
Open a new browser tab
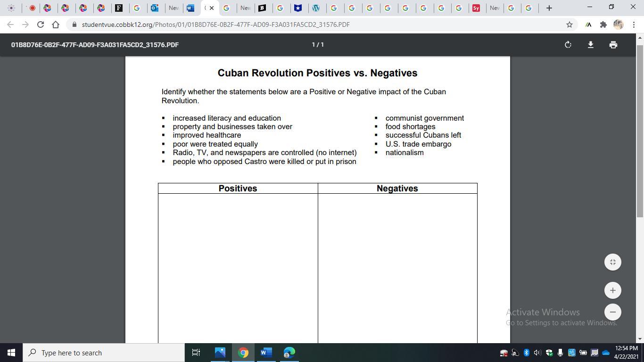(549, 8)
